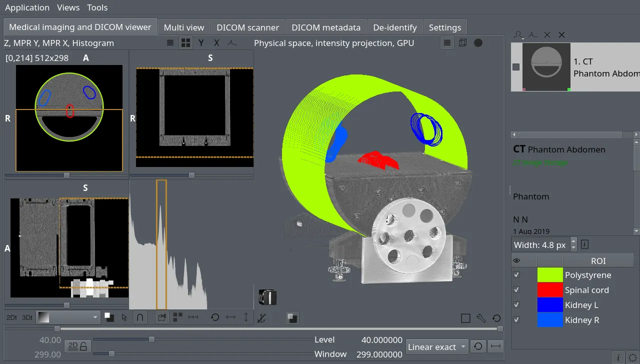Reset the 3D view with circular arrow
The height and width of the screenshot is (364, 640).
click(x=496, y=318)
